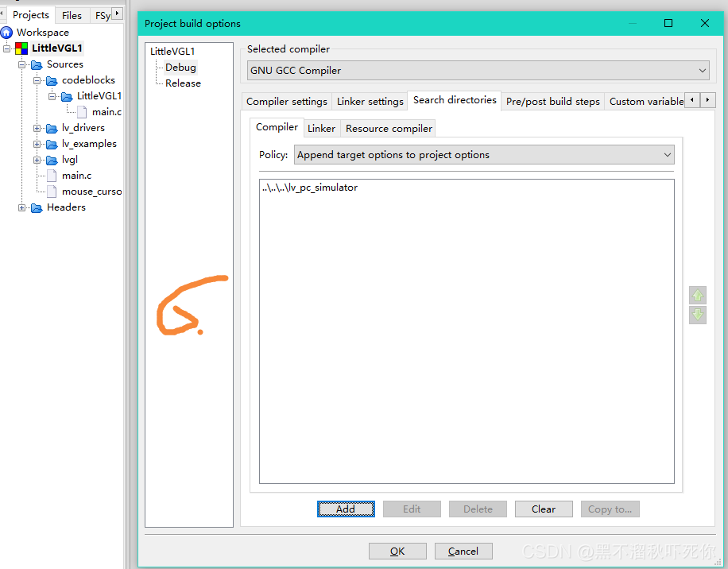The height and width of the screenshot is (569, 728).
Task: Collapse the LittleVGL1 project tree node
Action: pos(6,48)
